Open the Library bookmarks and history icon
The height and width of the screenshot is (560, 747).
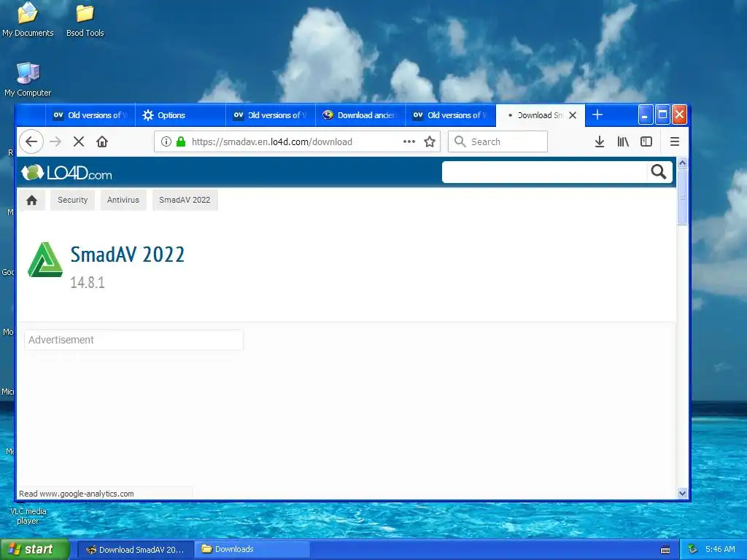pyautogui.click(x=623, y=141)
